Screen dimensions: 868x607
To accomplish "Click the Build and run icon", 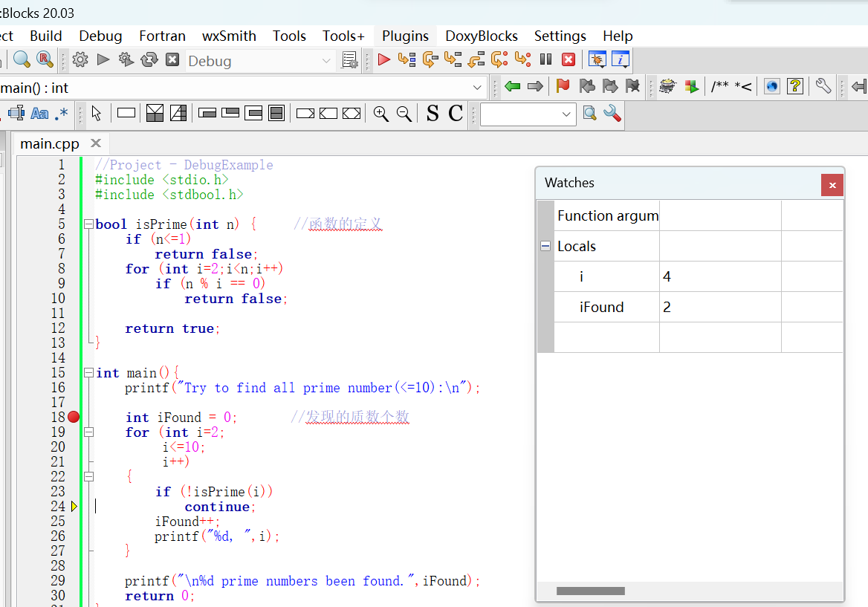I will point(126,59).
